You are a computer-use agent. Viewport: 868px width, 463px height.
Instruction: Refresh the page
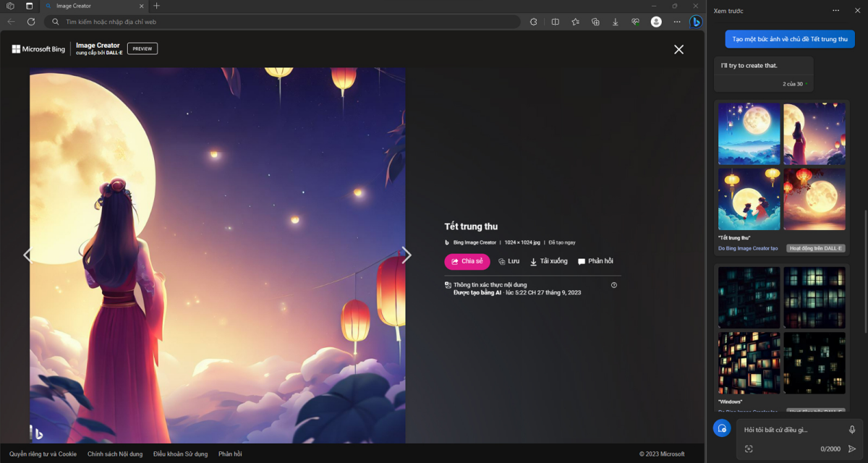pyautogui.click(x=31, y=22)
